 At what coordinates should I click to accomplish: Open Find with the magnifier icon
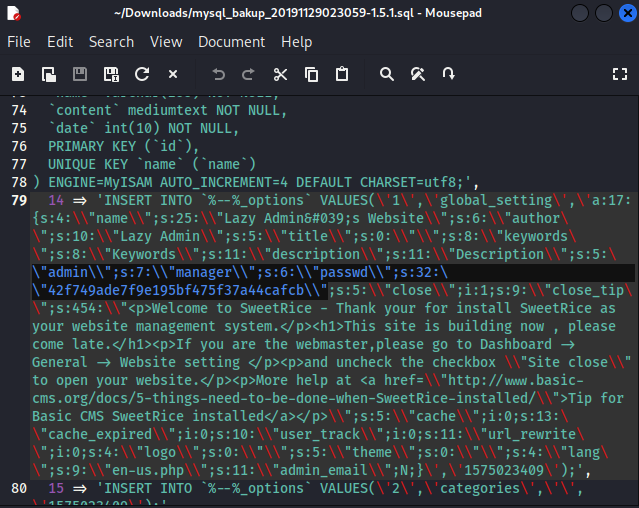coord(387,74)
